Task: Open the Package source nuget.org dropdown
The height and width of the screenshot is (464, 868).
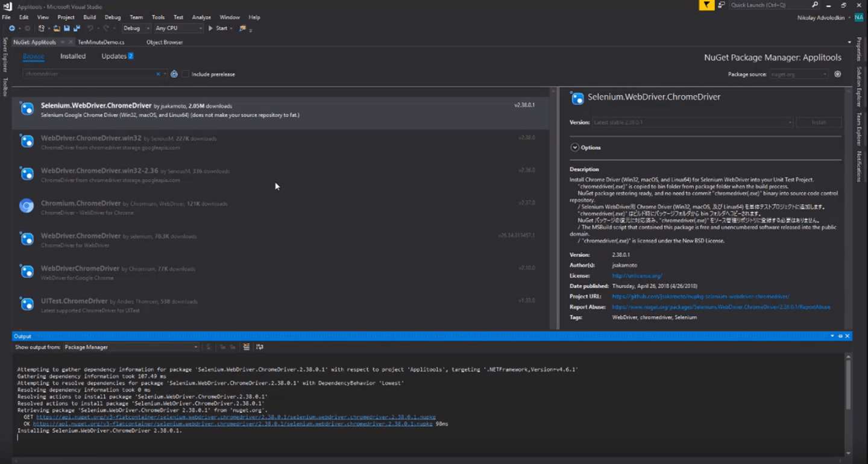Action: coord(799,74)
